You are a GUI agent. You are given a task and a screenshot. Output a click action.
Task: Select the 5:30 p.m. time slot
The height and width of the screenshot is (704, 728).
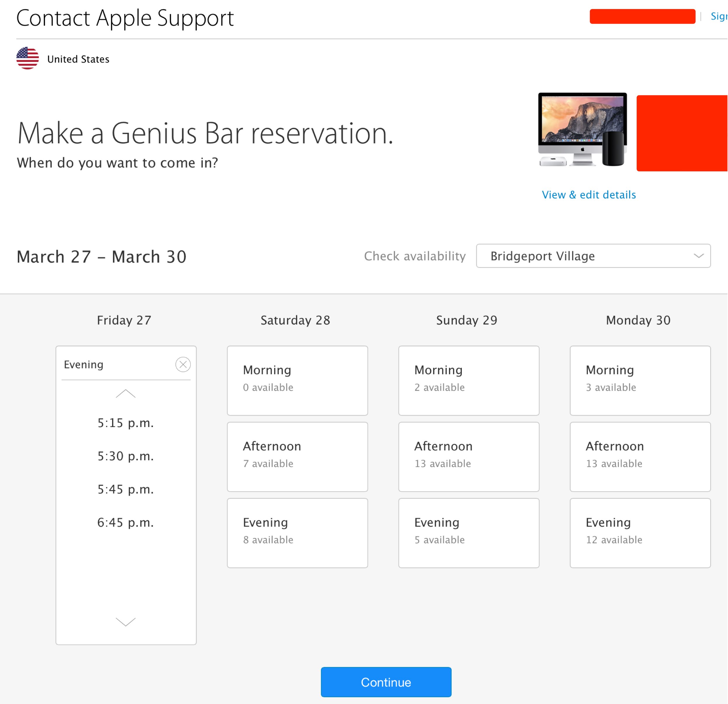tap(126, 456)
